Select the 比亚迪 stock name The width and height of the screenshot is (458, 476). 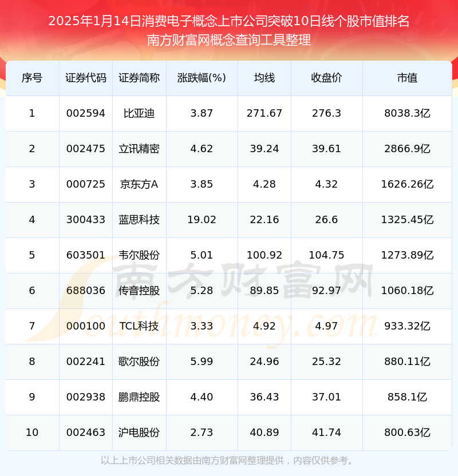(139, 113)
